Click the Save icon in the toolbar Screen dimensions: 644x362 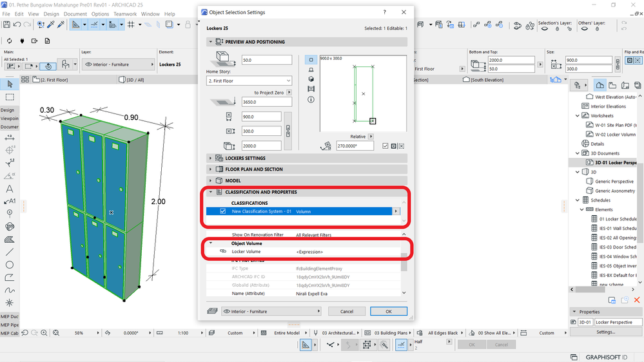tap(6, 24)
